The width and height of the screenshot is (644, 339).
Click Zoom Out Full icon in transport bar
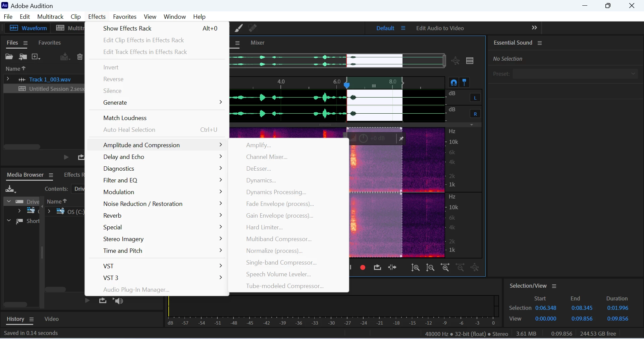click(x=475, y=268)
